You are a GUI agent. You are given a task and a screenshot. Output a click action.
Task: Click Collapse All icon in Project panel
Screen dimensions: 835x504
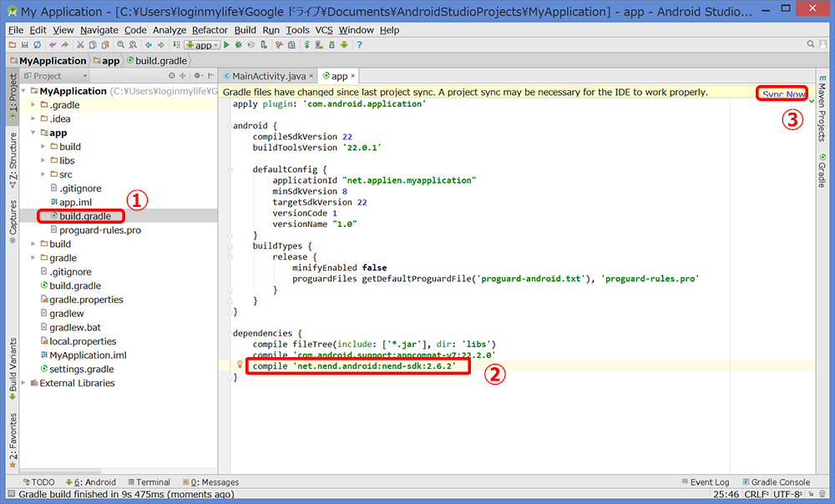(183, 76)
